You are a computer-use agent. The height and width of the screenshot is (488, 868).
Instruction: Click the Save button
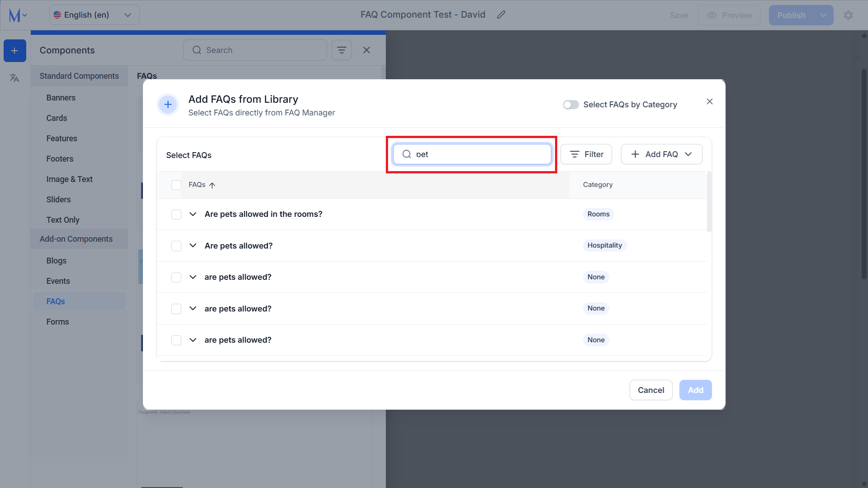click(679, 15)
